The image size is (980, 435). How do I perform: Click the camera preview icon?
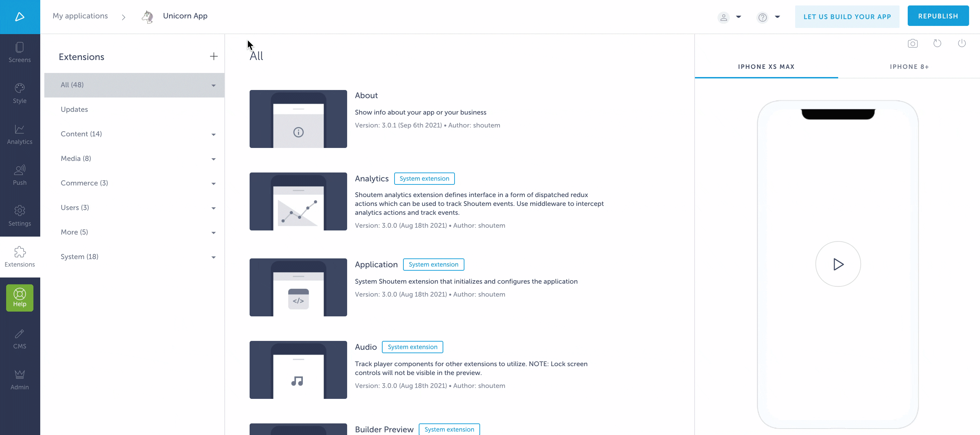click(x=913, y=43)
